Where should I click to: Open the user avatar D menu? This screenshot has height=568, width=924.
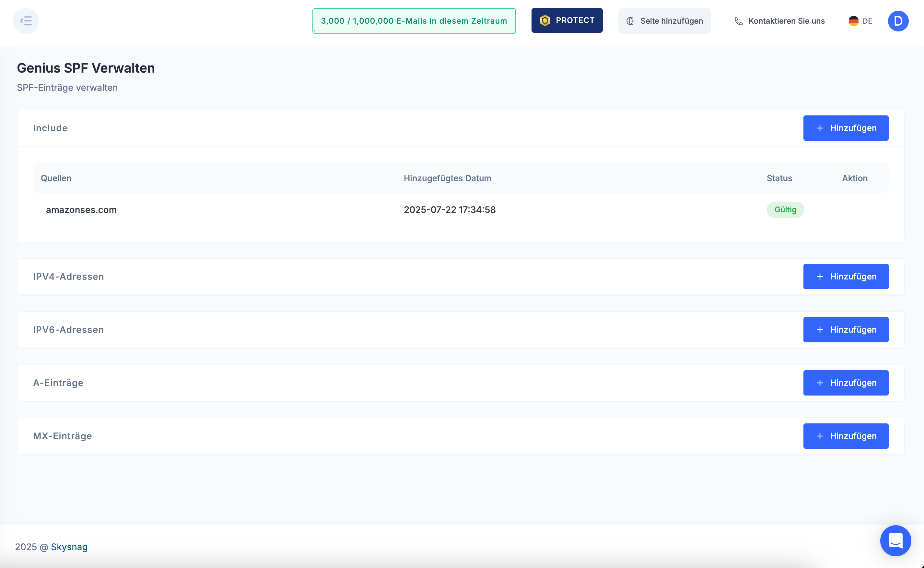pyautogui.click(x=898, y=21)
